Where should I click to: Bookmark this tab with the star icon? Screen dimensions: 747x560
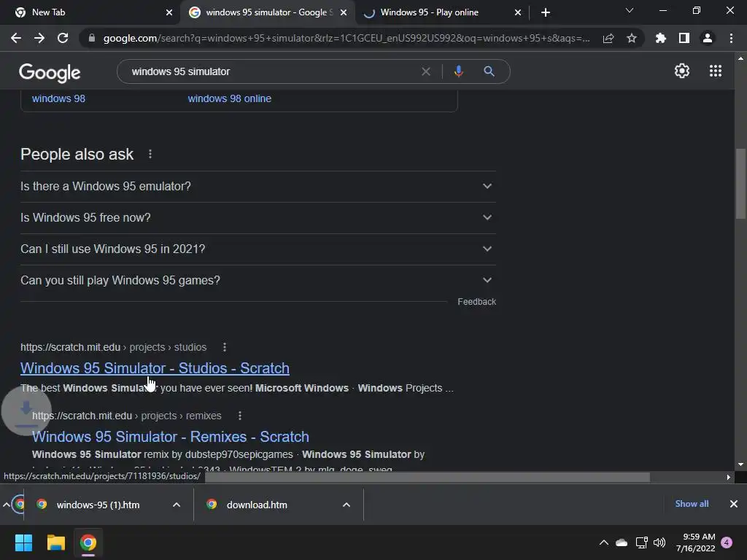pyautogui.click(x=632, y=38)
